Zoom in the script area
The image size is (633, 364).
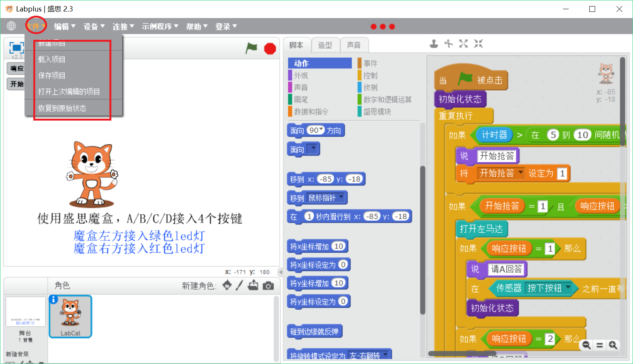click(x=613, y=345)
